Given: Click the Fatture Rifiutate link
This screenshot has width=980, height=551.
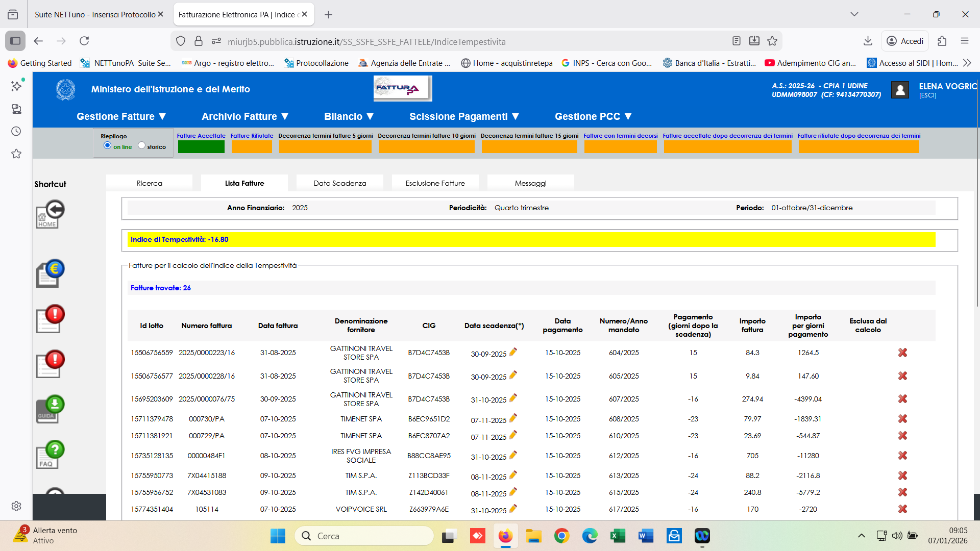Looking at the screenshot, I should coord(252,136).
